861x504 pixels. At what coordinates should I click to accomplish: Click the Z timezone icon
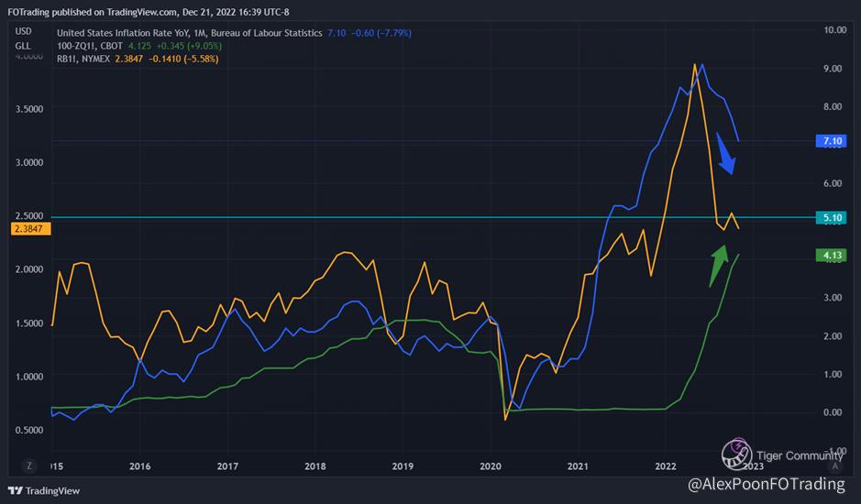click(28, 466)
